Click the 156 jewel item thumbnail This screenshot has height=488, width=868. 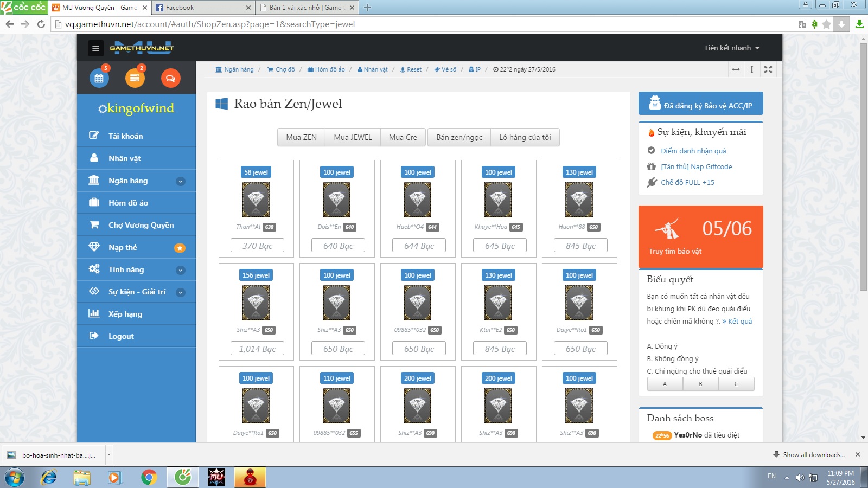pos(256,303)
